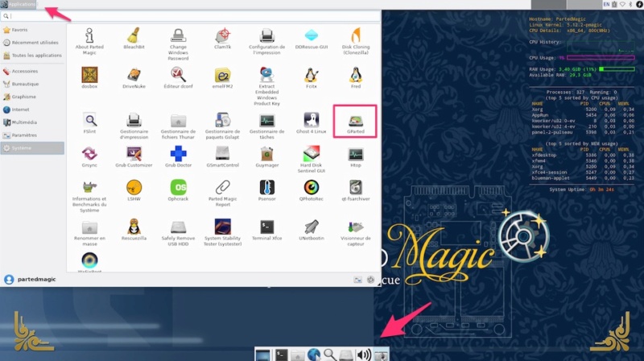Viewport: 644px width, 361px height.
Task: Open Hard Disk Sentinel GUI
Action: click(x=312, y=160)
